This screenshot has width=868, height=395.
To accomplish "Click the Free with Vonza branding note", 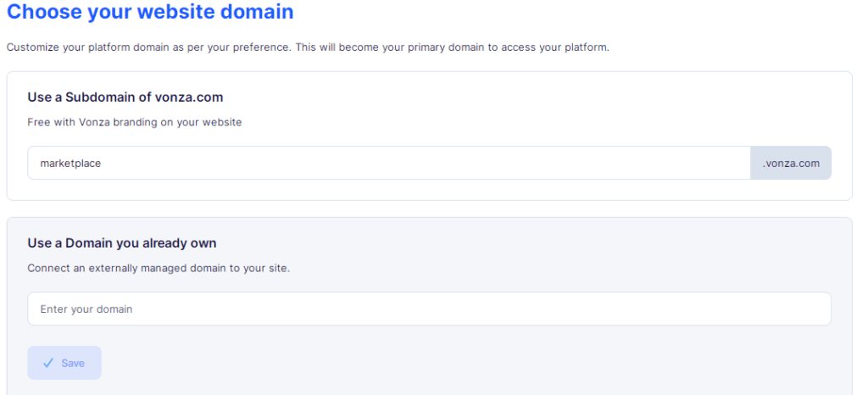I will pyautogui.click(x=135, y=122).
